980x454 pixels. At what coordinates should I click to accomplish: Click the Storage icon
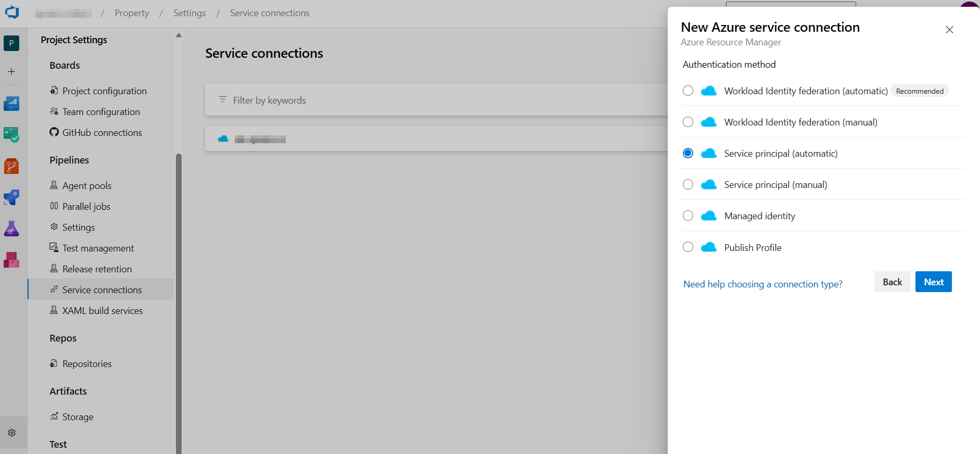[x=54, y=416]
